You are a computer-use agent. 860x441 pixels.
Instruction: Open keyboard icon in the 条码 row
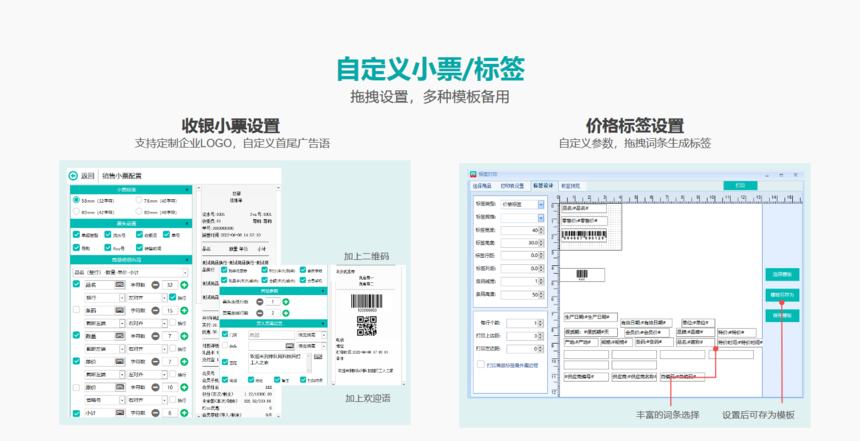pos(120,310)
